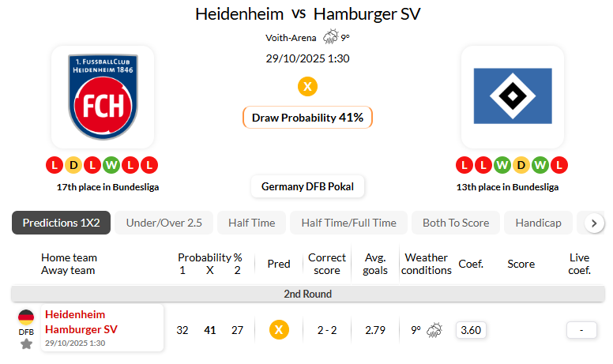
Task: Click the Heidenheim club logo
Action: click(103, 97)
